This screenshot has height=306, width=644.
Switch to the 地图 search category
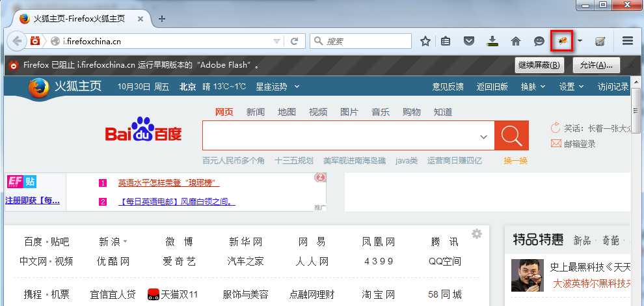287,112
